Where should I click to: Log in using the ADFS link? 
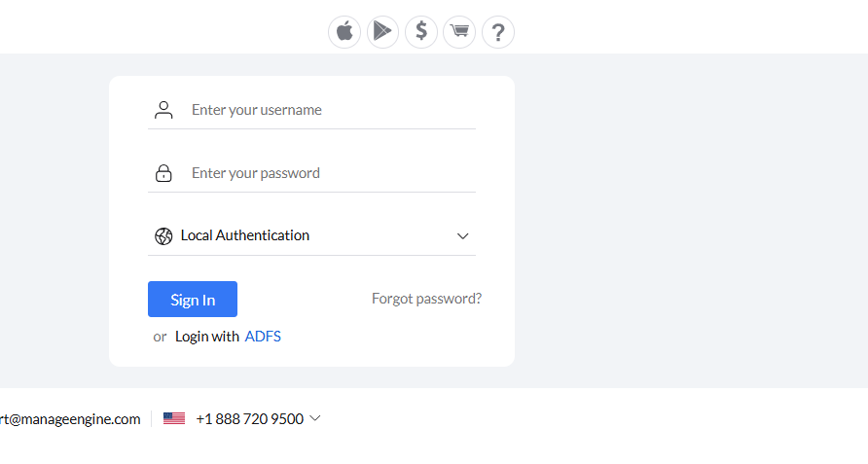click(263, 337)
